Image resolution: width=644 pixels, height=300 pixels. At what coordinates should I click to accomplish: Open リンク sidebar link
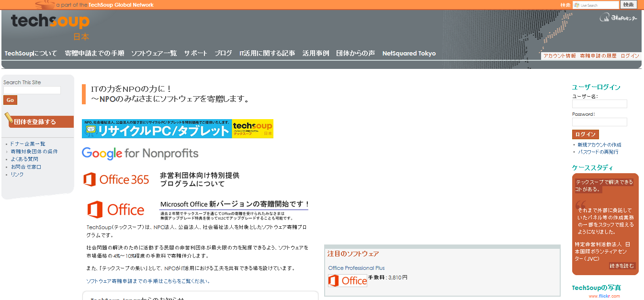point(17,174)
